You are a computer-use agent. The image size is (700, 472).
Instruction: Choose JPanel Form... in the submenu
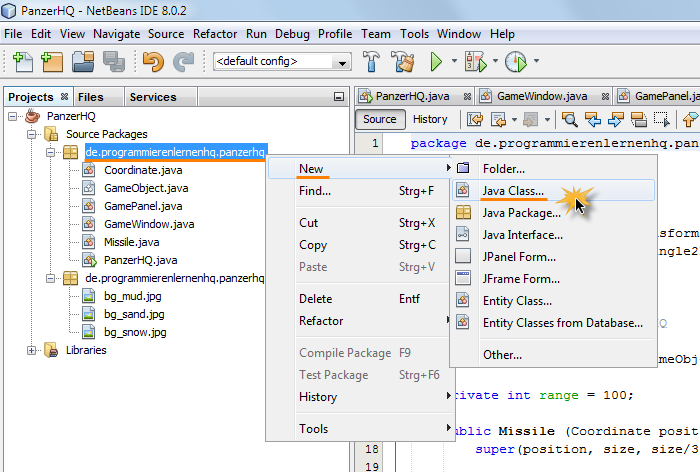pyautogui.click(x=554, y=257)
